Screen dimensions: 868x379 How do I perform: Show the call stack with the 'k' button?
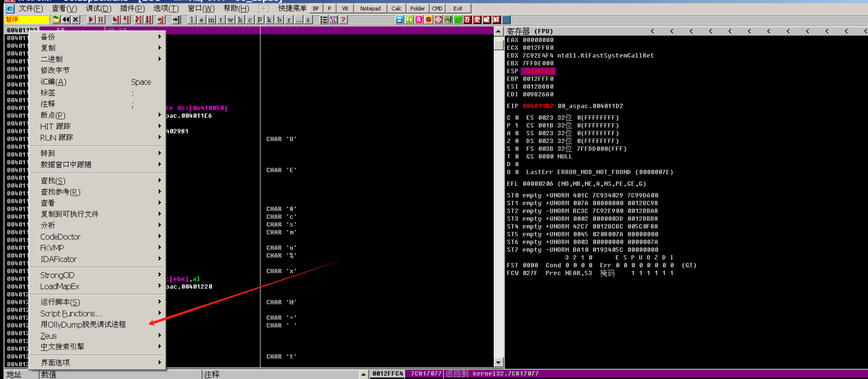pyautogui.click(x=269, y=19)
